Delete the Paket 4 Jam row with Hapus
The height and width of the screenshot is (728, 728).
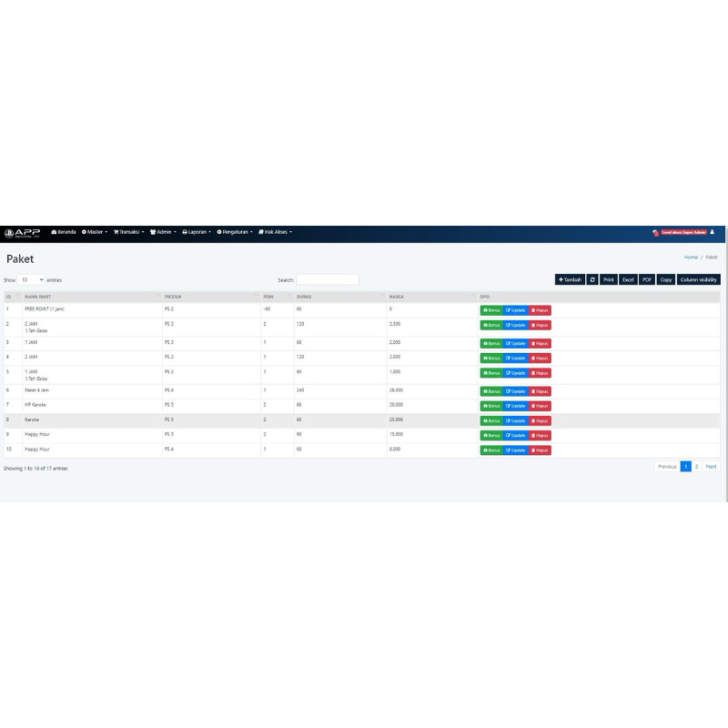tap(541, 391)
